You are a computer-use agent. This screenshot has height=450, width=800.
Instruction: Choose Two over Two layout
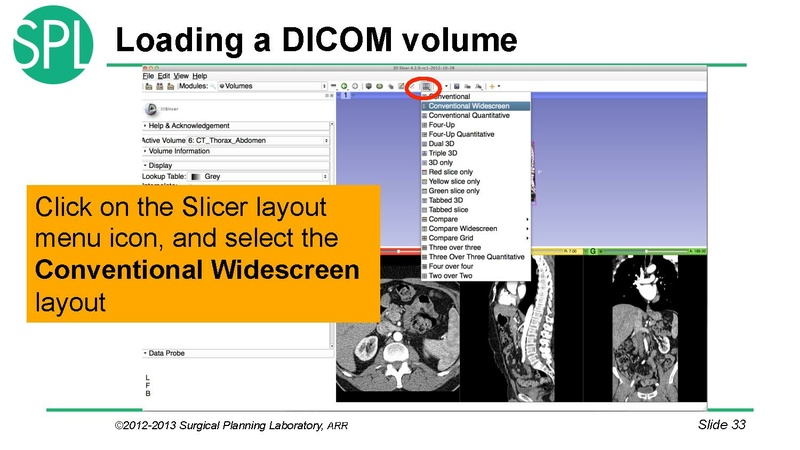[x=476, y=276]
